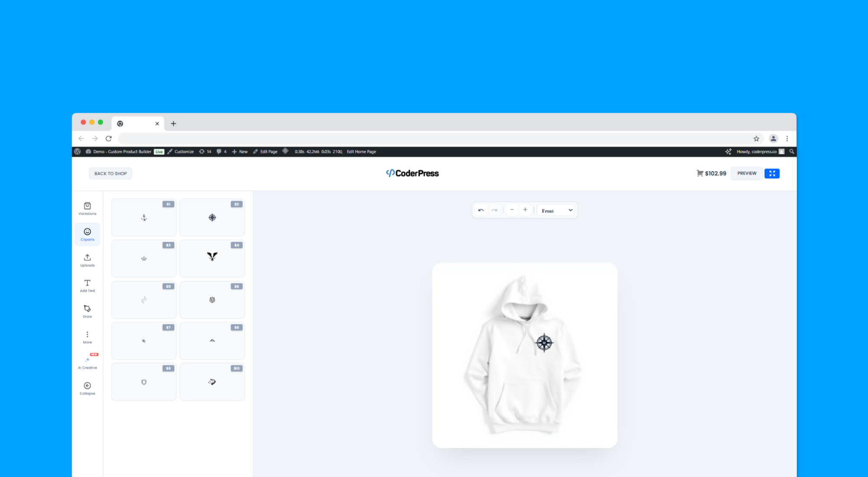Open the Howdy, coderpress.co account menu

[760, 151]
